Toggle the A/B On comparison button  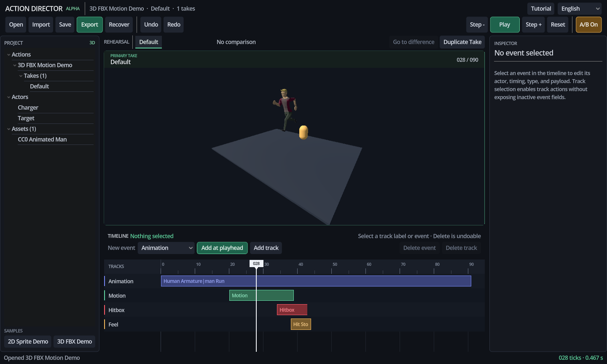coord(588,24)
